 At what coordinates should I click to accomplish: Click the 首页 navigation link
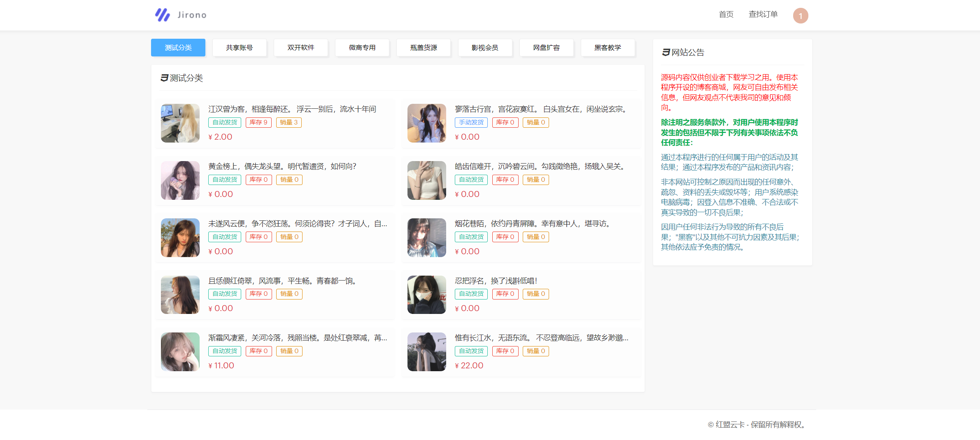tap(726, 14)
